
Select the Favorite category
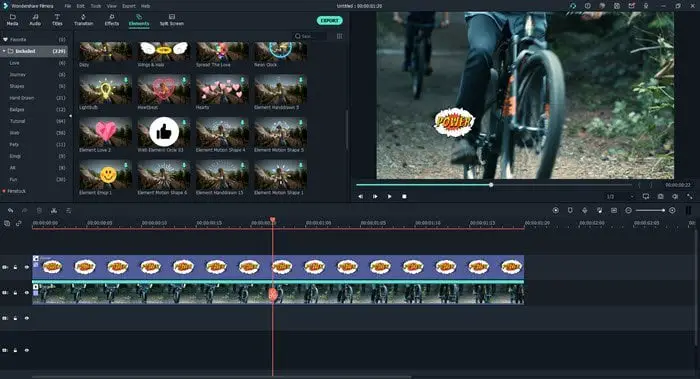[x=34, y=40]
